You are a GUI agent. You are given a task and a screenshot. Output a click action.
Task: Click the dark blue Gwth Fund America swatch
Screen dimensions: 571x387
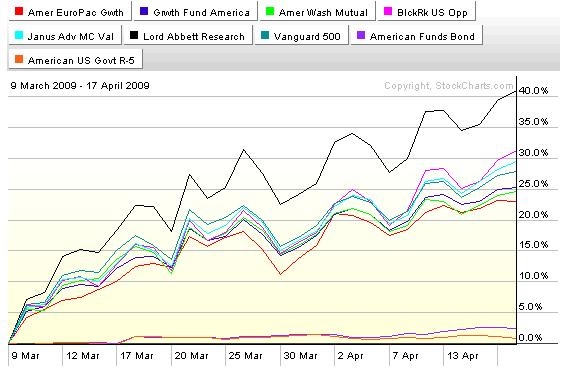[x=144, y=11]
